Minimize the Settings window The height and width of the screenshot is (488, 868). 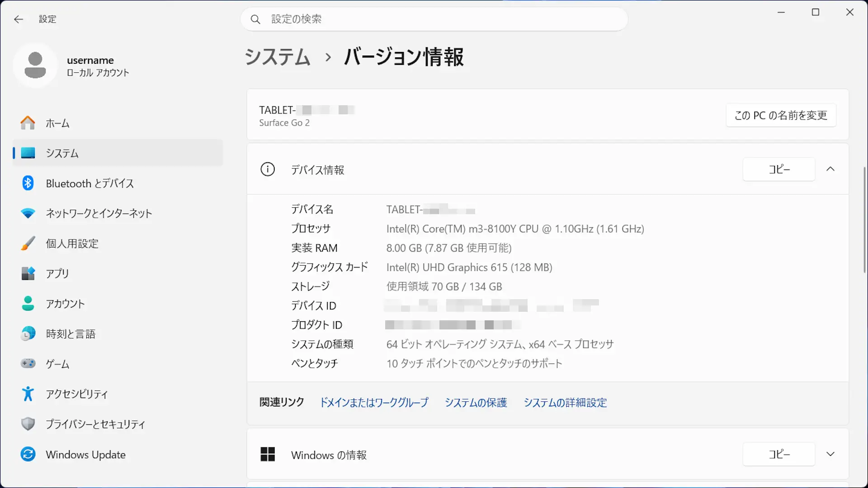pyautogui.click(x=781, y=12)
